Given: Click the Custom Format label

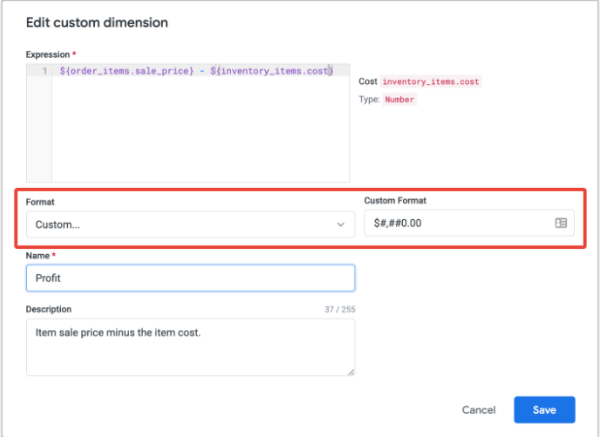Looking at the screenshot, I should tap(395, 201).
